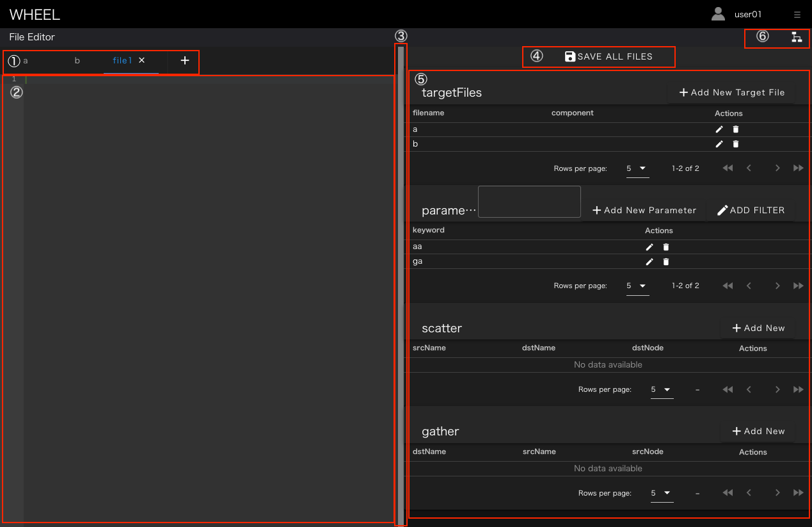Image resolution: width=812 pixels, height=527 pixels.
Task: Click Add New Target File button
Action: point(731,93)
